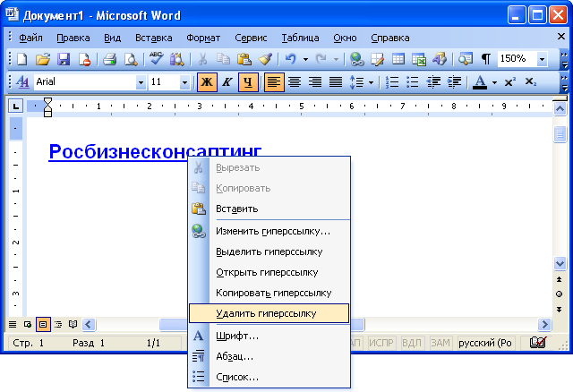
Task: Expand the Undo history dropdown arrow
Action: (x=305, y=59)
